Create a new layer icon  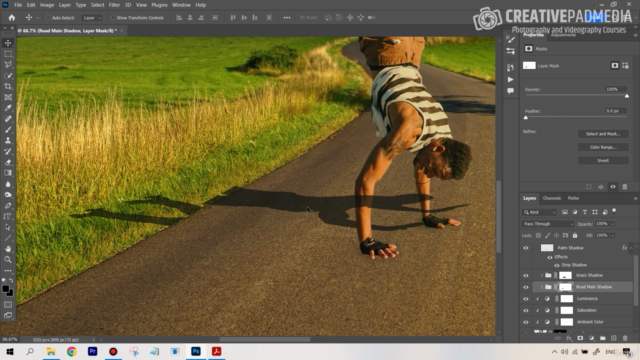coord(613,338)
